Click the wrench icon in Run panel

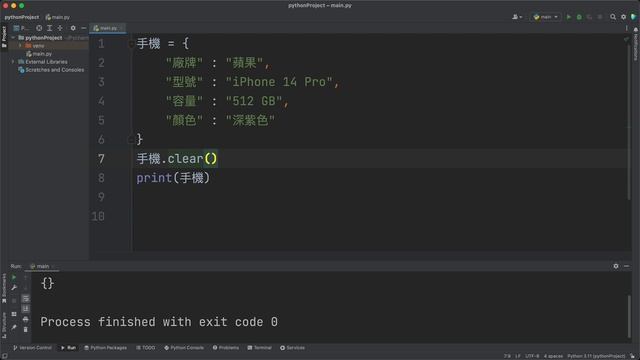(14, 288)
